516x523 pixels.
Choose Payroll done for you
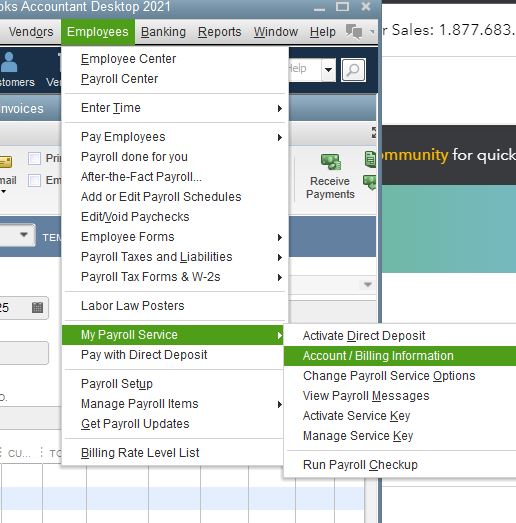(x=175, y=157)
